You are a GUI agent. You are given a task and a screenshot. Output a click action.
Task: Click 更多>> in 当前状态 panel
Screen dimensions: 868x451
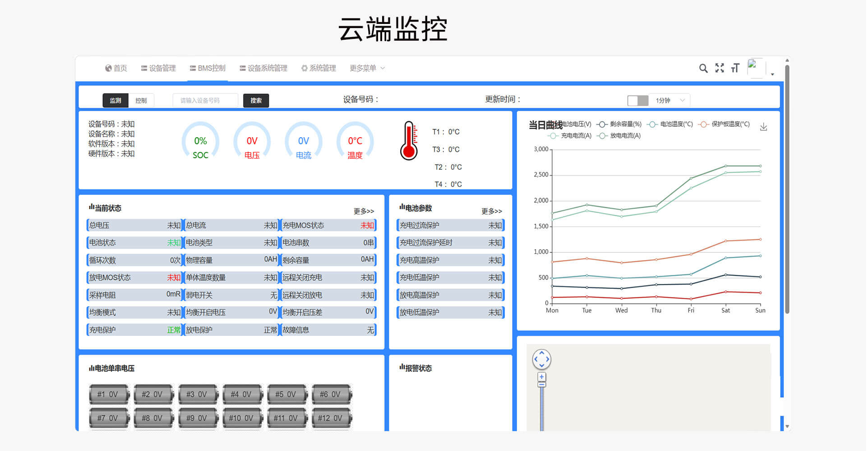point(365,211)
